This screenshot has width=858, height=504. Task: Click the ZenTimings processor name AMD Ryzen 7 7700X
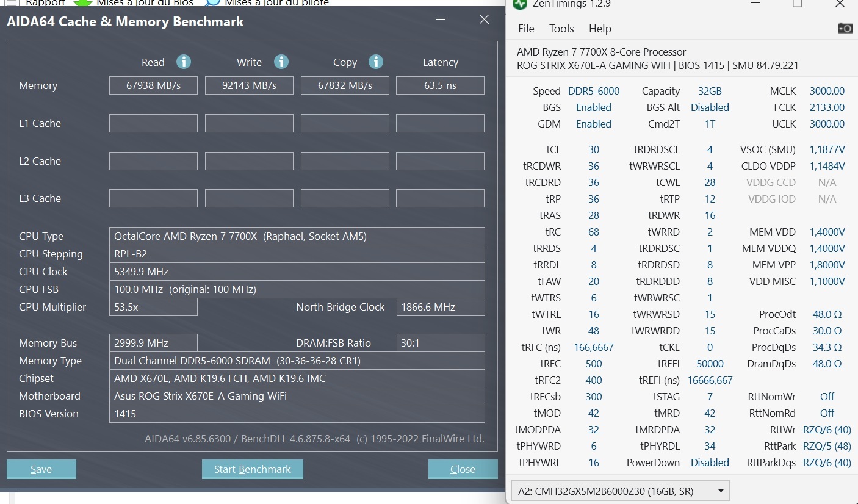click(602, 52)
